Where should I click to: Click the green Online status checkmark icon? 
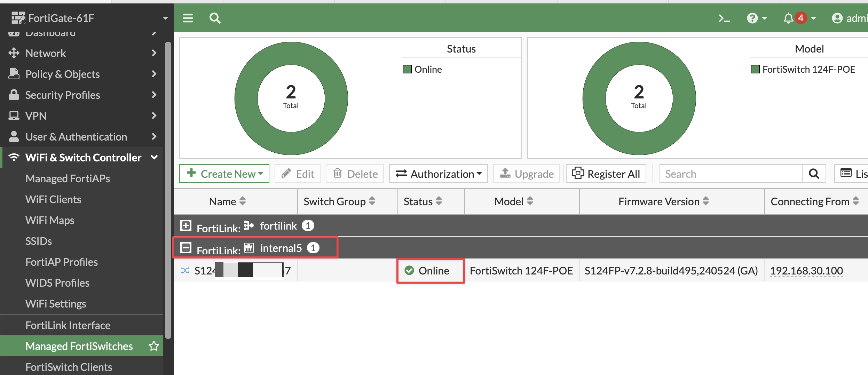pyautogui.click(x=409, y=270)
